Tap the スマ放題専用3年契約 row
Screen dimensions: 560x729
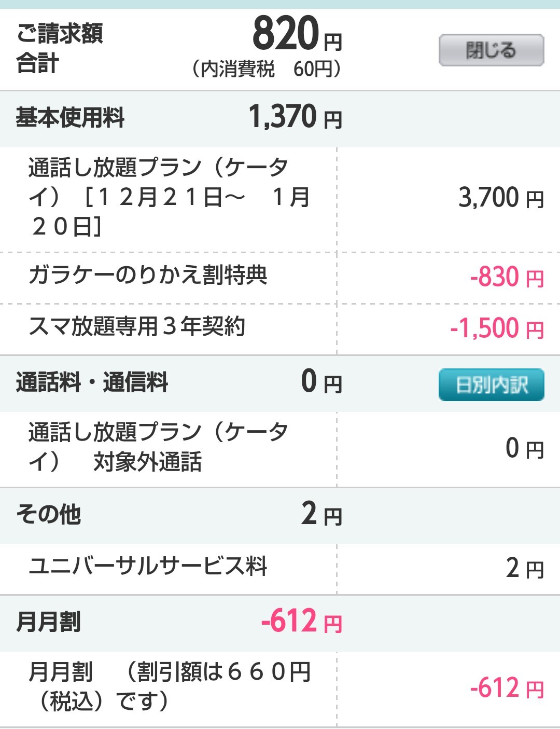137,327
